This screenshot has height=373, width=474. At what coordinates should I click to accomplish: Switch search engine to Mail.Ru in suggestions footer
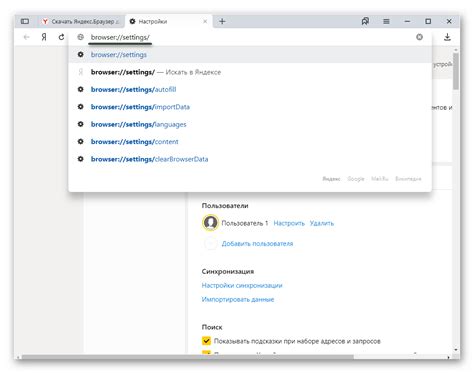coord(380,179)
